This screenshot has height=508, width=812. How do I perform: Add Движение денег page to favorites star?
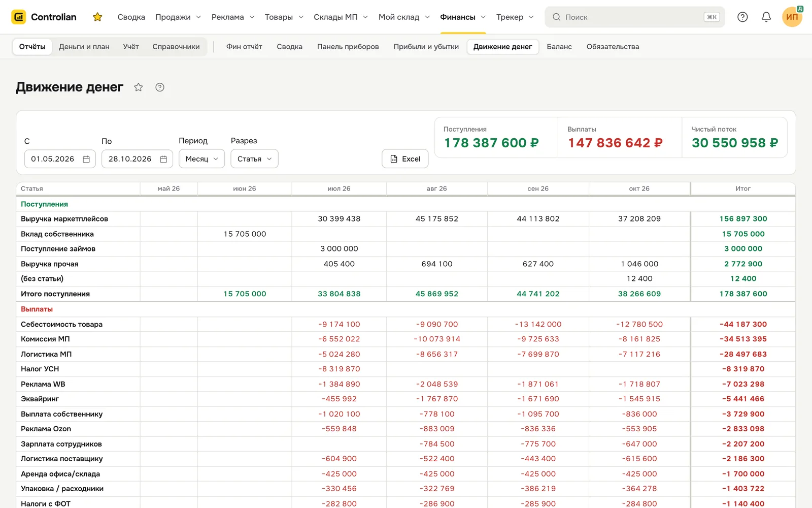[139, 87]
